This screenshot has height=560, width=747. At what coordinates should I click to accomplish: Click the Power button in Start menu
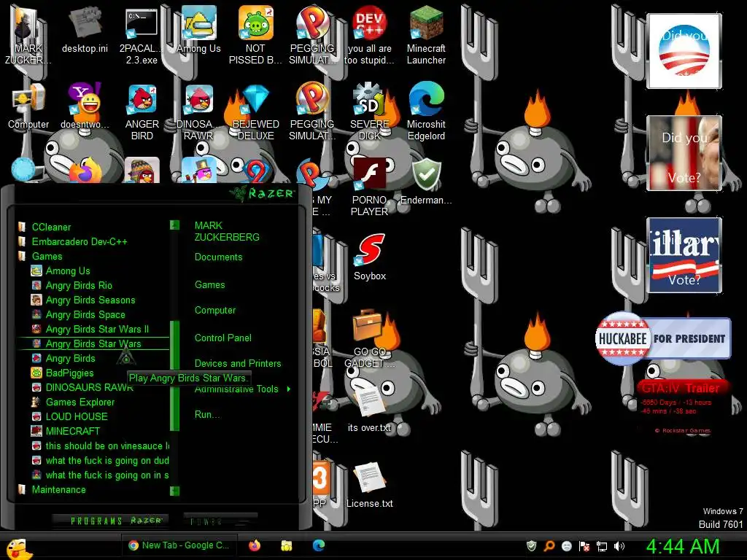(x=220, y=521)
